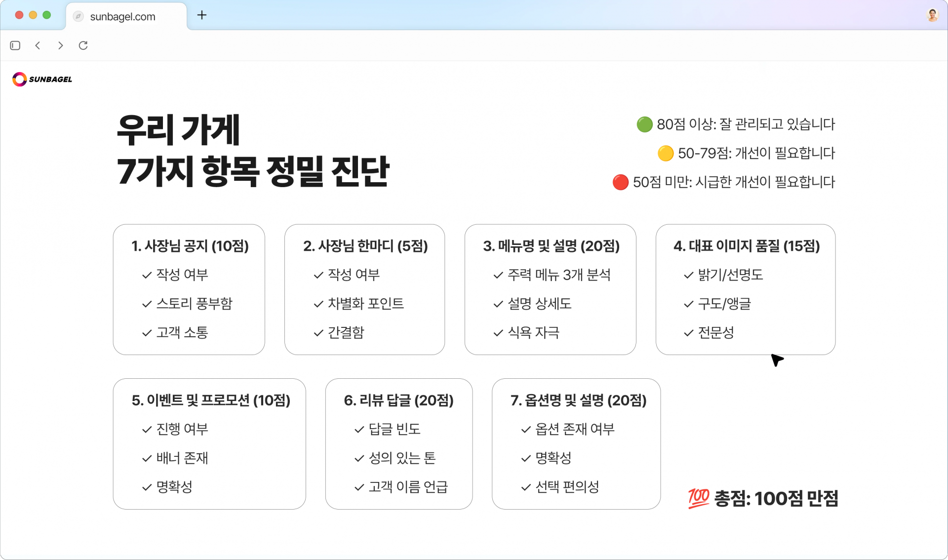The height and width of the screenshot is (560, 948).
Task: Click the 리뷰 답글 card heading
Action: [x=398, y=401]
